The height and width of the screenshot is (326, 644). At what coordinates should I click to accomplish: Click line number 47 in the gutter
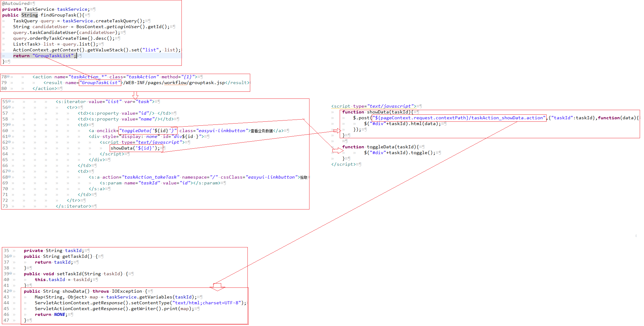[x=6, y=320]
